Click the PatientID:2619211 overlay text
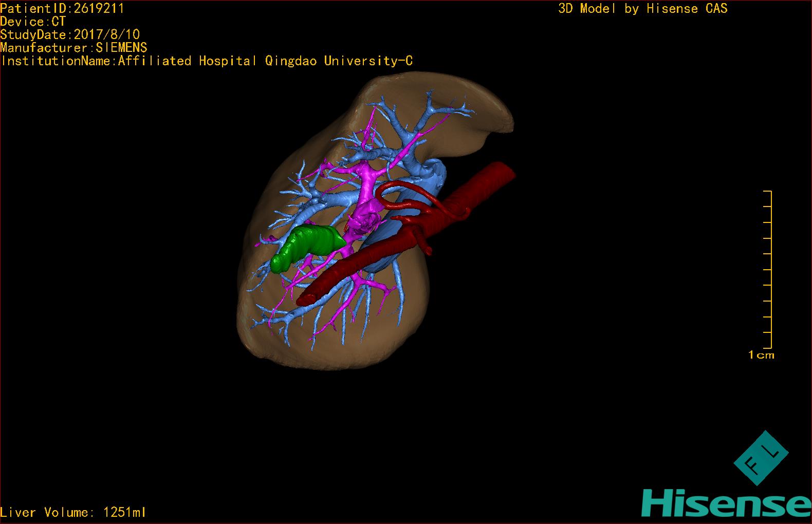This screenshot has width=812, height=524. [62, 8]
